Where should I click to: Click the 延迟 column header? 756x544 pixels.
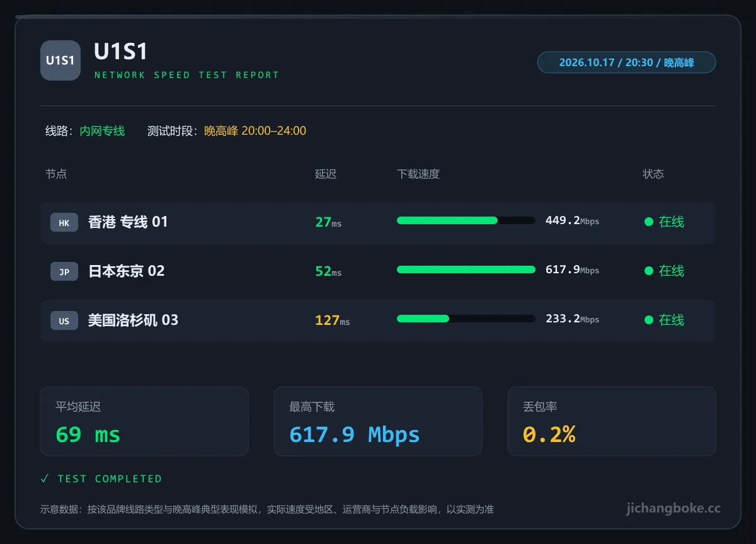(326, 174)
